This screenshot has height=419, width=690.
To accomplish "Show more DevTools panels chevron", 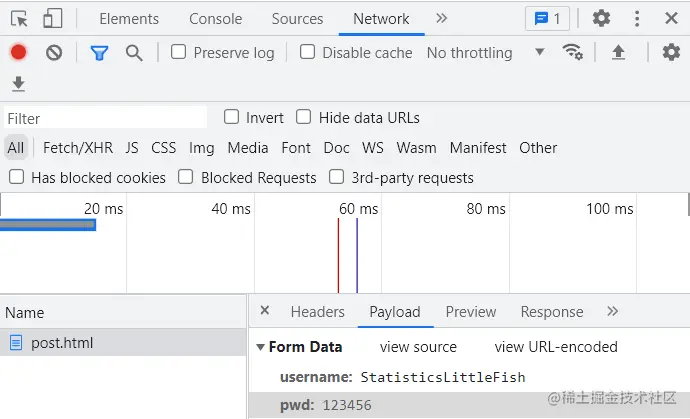I will click(442, 18).
